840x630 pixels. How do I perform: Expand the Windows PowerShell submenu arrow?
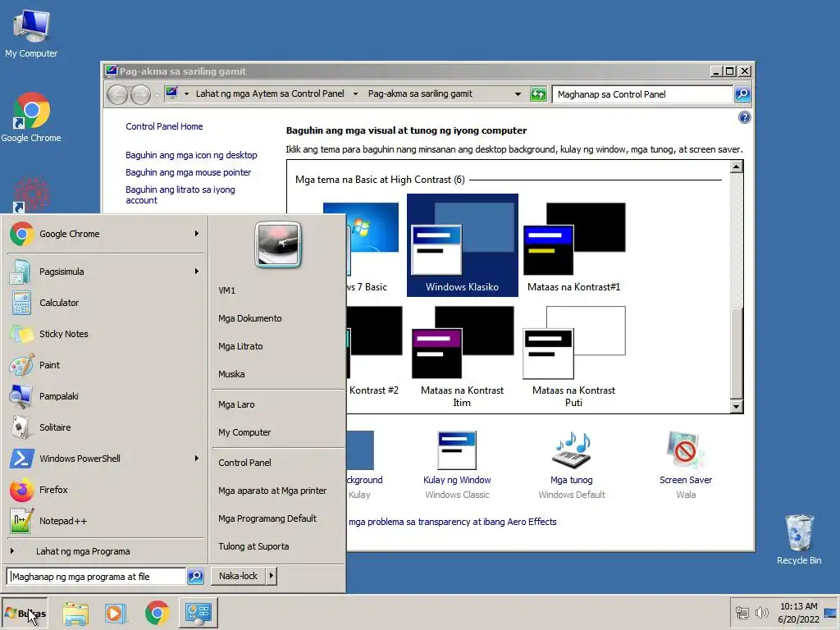click(197, 458)
